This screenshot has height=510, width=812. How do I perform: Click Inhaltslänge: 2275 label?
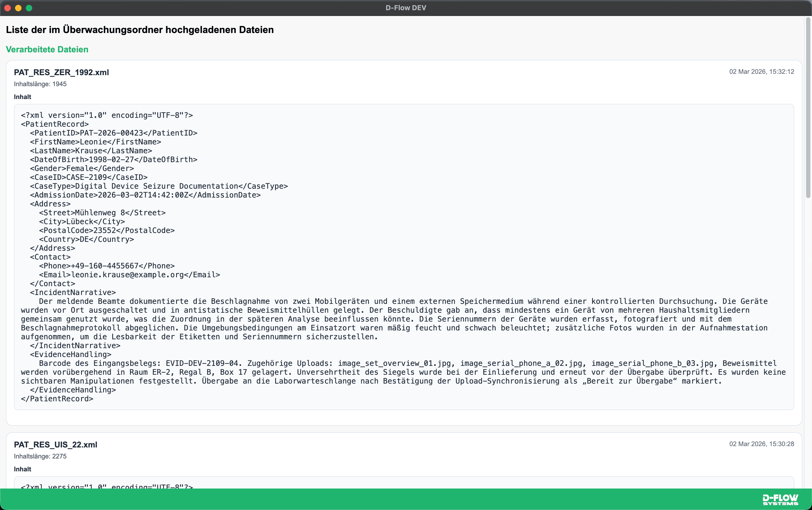coord(40,456)
